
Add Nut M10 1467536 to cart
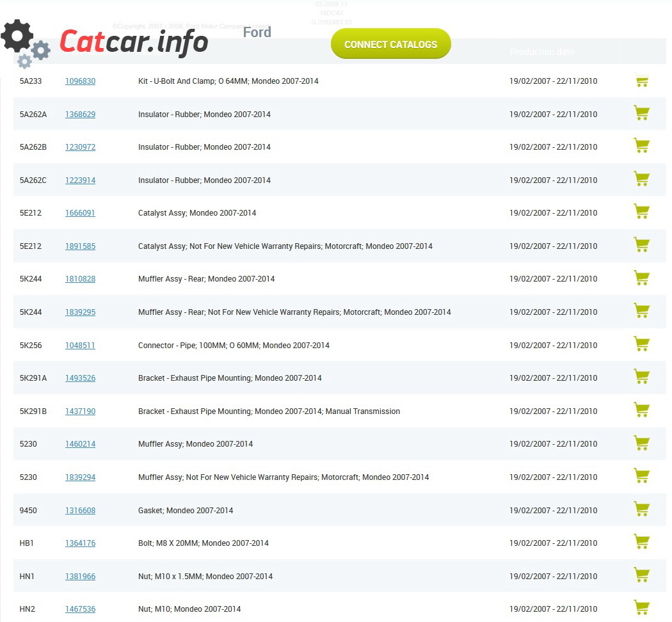pos(641,608)
